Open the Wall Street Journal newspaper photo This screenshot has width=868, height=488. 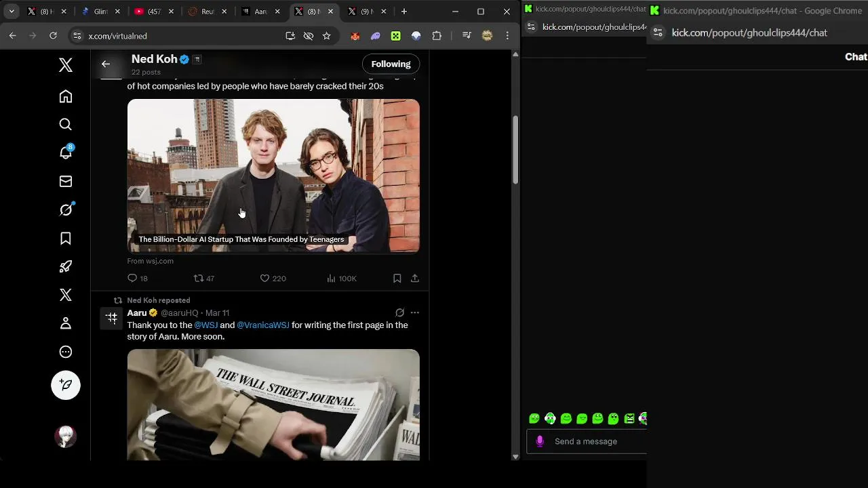273,405
